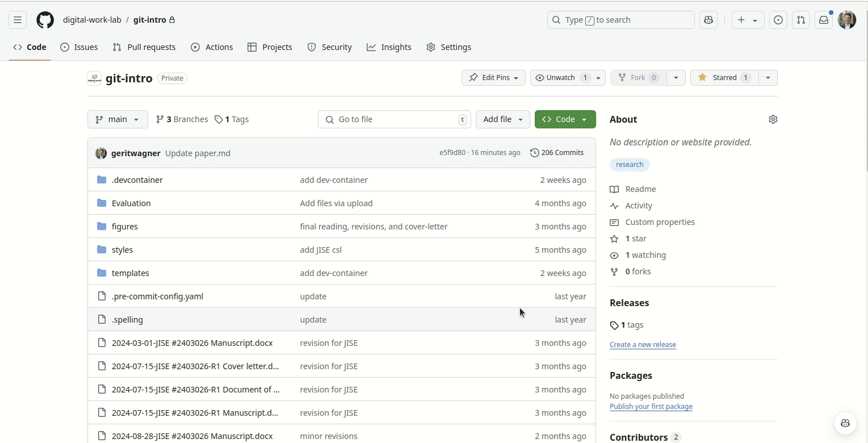Viewport: 868px width, 443px height.
Task: Click the star icon beside 1 star
Action: 614,239
